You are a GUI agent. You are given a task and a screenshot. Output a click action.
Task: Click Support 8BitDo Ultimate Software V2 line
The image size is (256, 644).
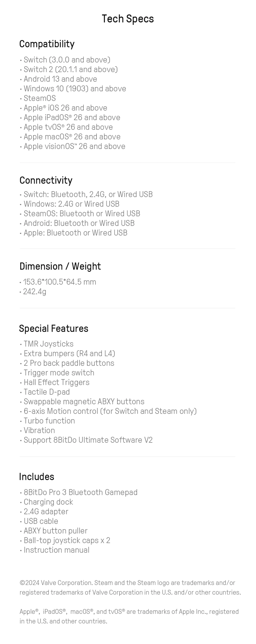(88, 440)
